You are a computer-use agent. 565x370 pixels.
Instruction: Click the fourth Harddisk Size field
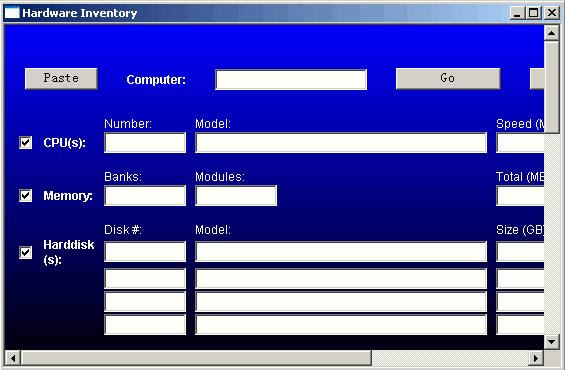tap(520, 325)
